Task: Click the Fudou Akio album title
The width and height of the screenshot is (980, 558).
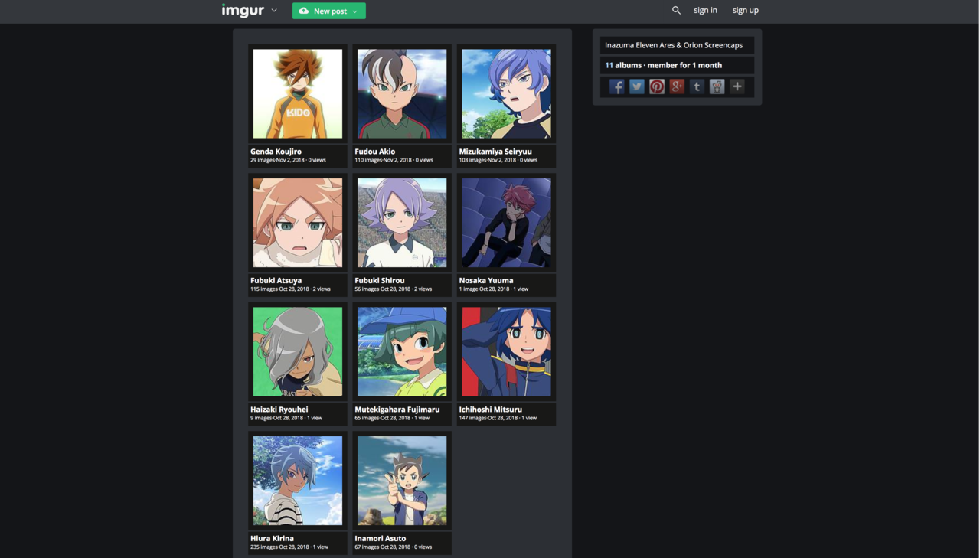Action: click(x=374, y=152)
